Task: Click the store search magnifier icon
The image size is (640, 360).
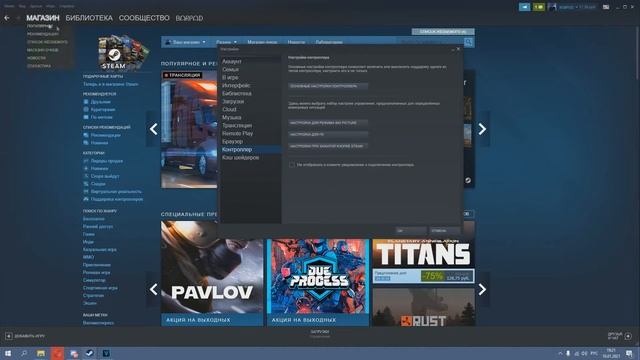Action: click(469, 42)
